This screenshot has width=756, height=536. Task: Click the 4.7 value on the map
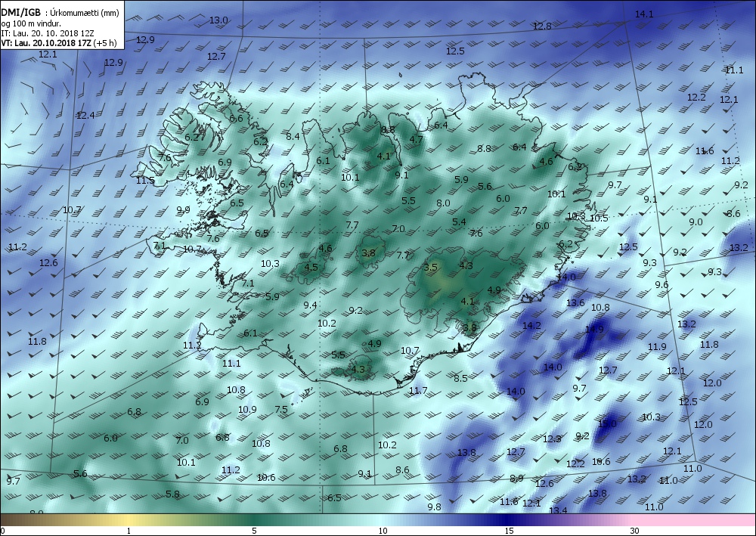coord(416,140)
